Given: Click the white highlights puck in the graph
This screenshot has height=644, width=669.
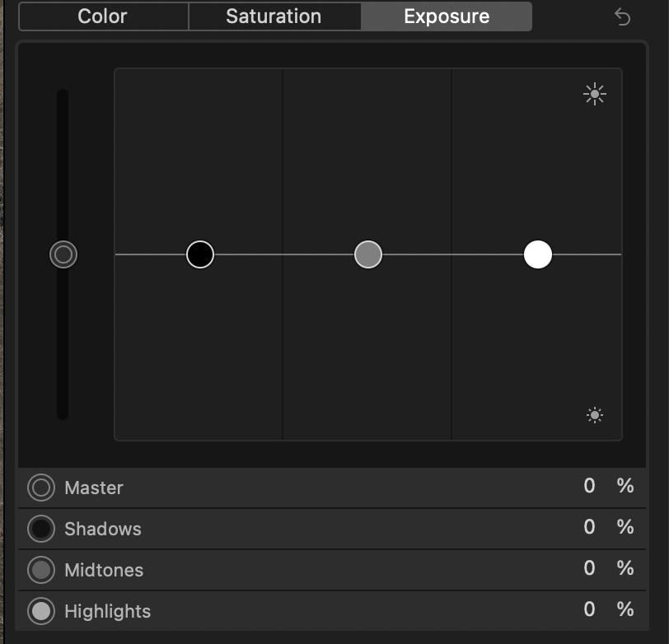Looking at the screenshot, I should (538, 254).
